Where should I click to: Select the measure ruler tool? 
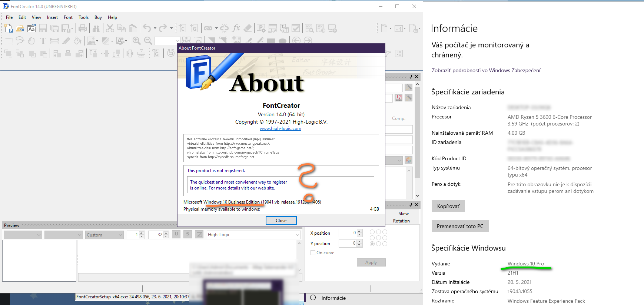coord(54,41)
